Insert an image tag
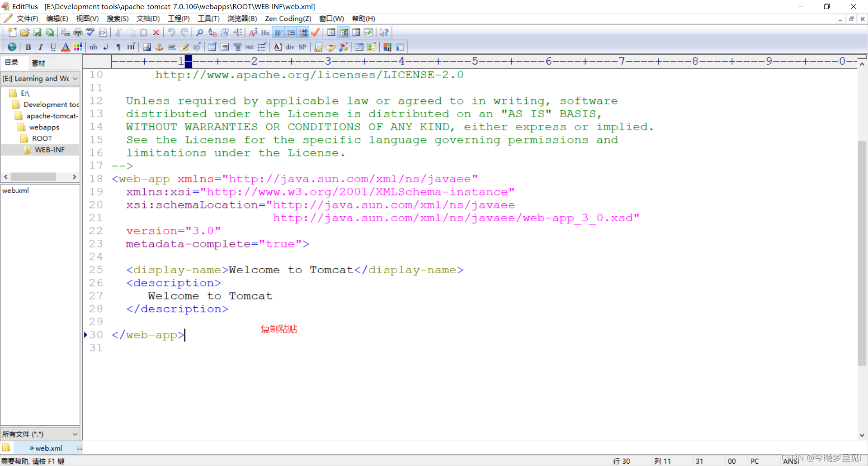Image resolution: width=868 pixels, height=466 pixels. click(147, 47)
